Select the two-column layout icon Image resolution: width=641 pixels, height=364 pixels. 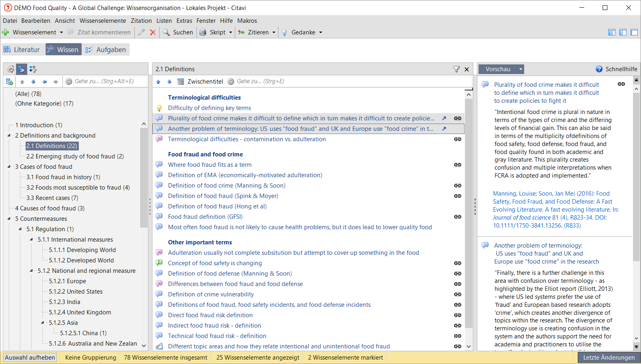point(623,32)
